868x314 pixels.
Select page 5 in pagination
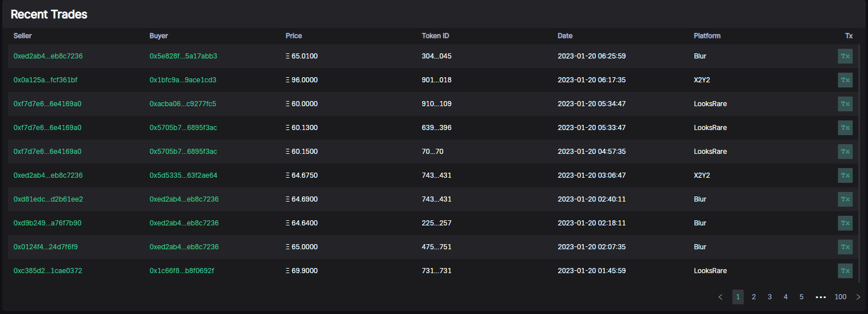(802, 297)
